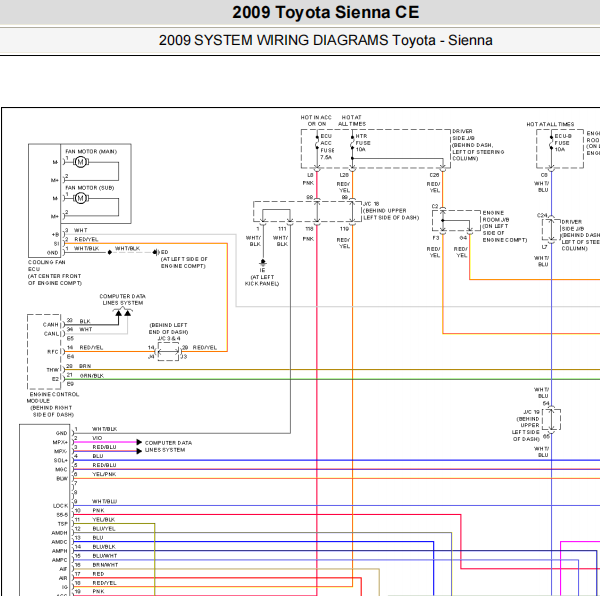
Task: Click the "L28" connector label
Action: (344, 175)
